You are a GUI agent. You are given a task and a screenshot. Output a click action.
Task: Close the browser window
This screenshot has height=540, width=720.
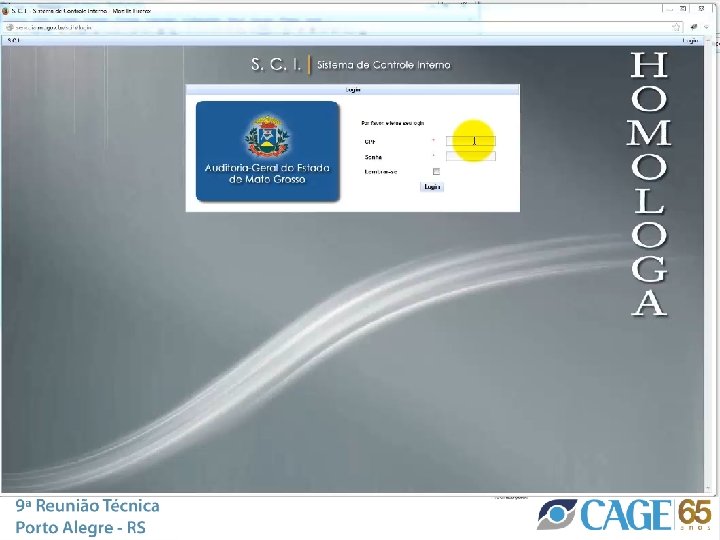[702, 8]
